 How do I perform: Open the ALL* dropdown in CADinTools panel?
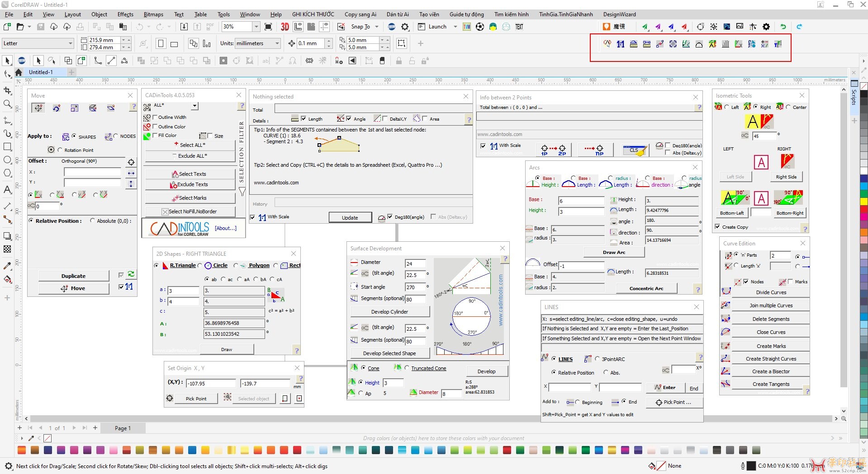[195, 106]
